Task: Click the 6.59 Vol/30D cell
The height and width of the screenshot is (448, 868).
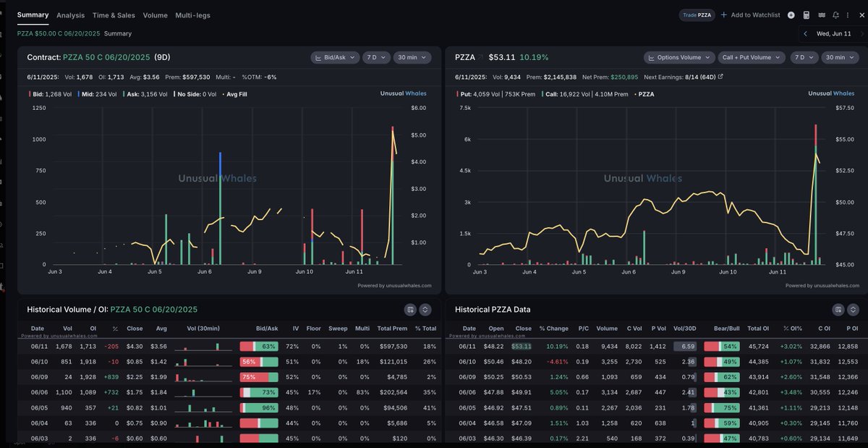Action: point(684,346)
